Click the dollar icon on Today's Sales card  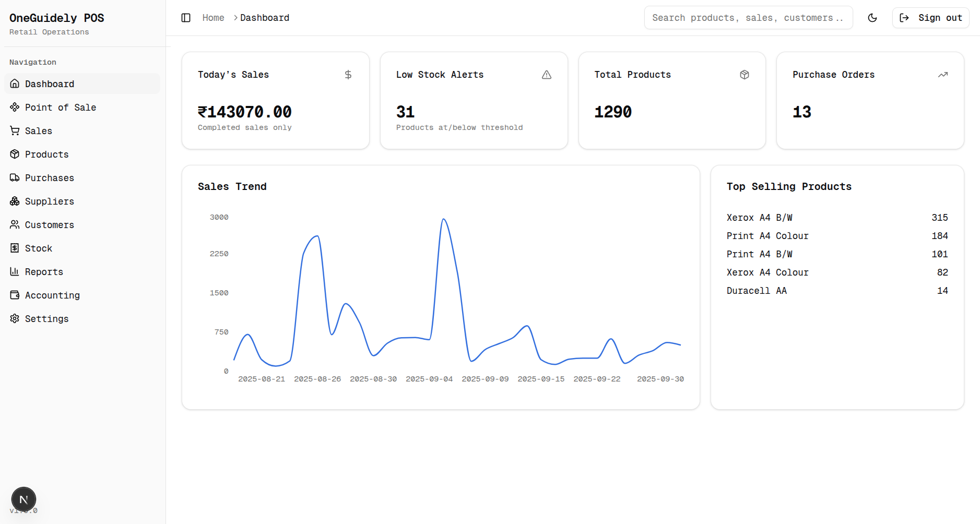[348, 75]
